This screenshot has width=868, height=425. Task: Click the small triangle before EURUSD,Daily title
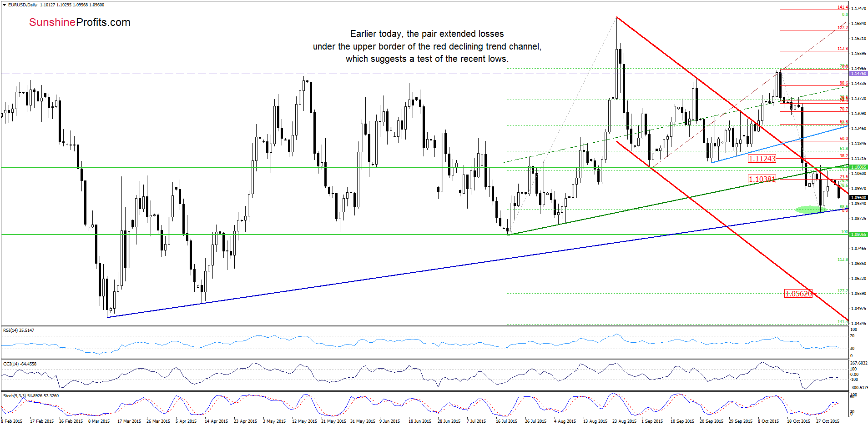pyautogui.click(x=4, y=5)
